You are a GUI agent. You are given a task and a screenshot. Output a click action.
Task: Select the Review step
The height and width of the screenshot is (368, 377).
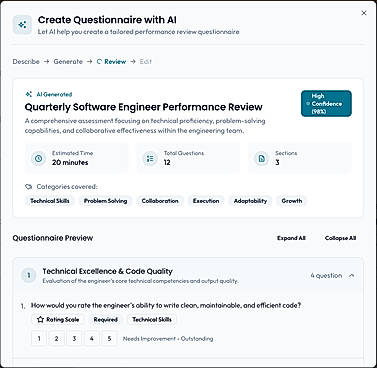[115, 62]
